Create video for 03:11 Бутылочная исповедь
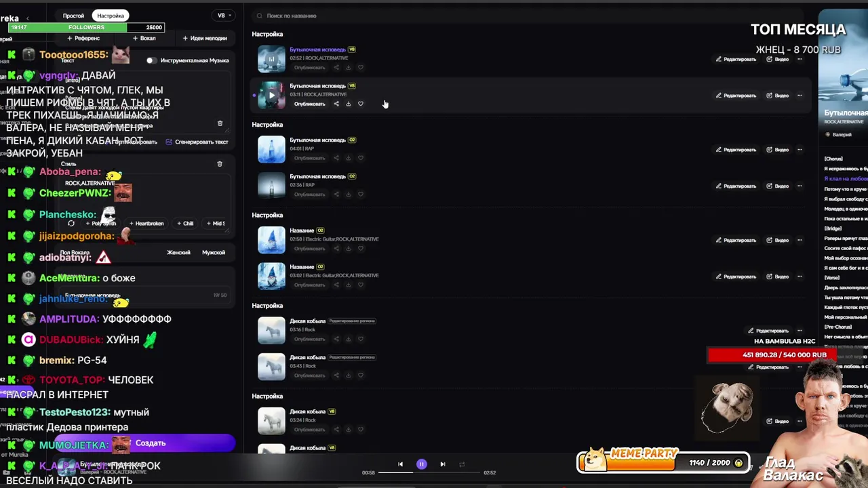Viewport: 868px width, 488px height. point(778,96)
